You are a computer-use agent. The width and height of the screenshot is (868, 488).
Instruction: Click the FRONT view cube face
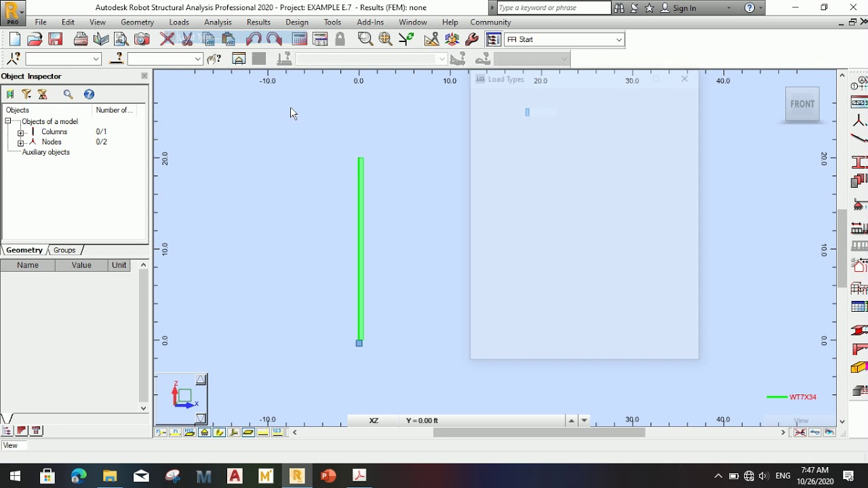(x=802, y=104)
